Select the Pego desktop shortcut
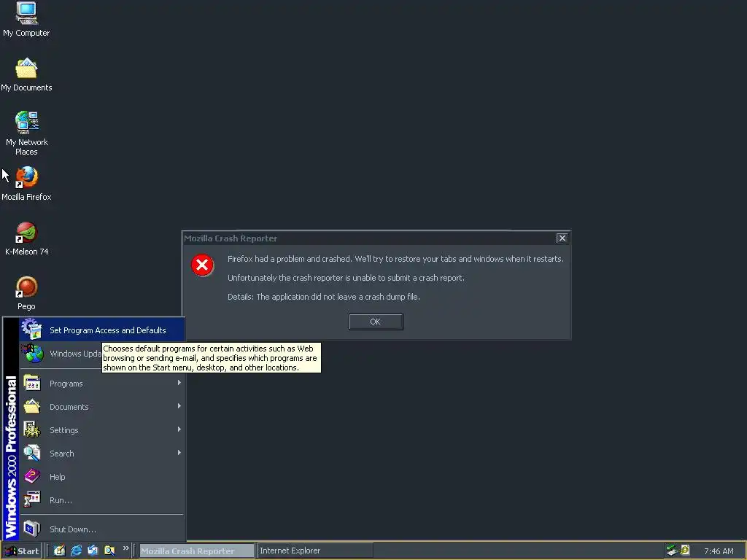The width and height of the screenshot is (747, 560). (26, 293)
